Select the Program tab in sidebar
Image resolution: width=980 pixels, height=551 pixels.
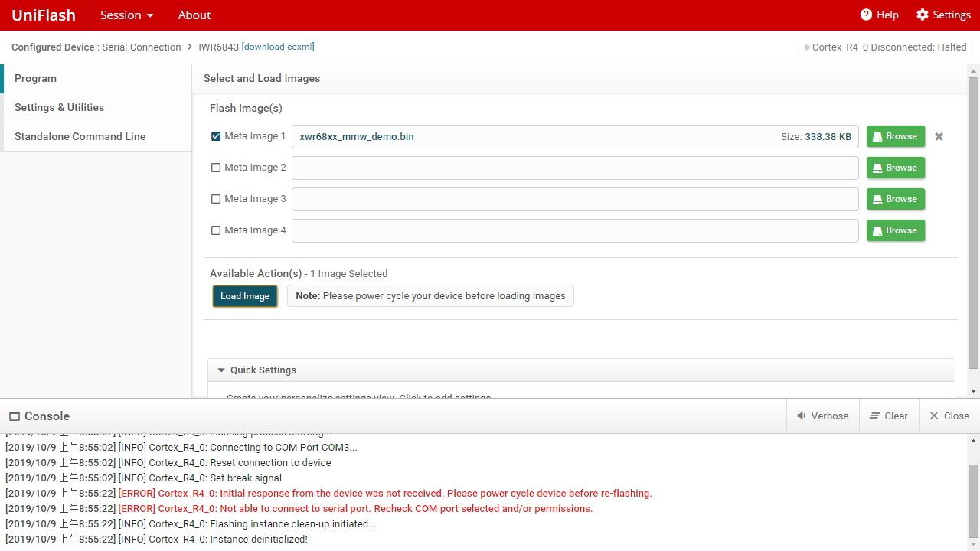coord(96,78)
